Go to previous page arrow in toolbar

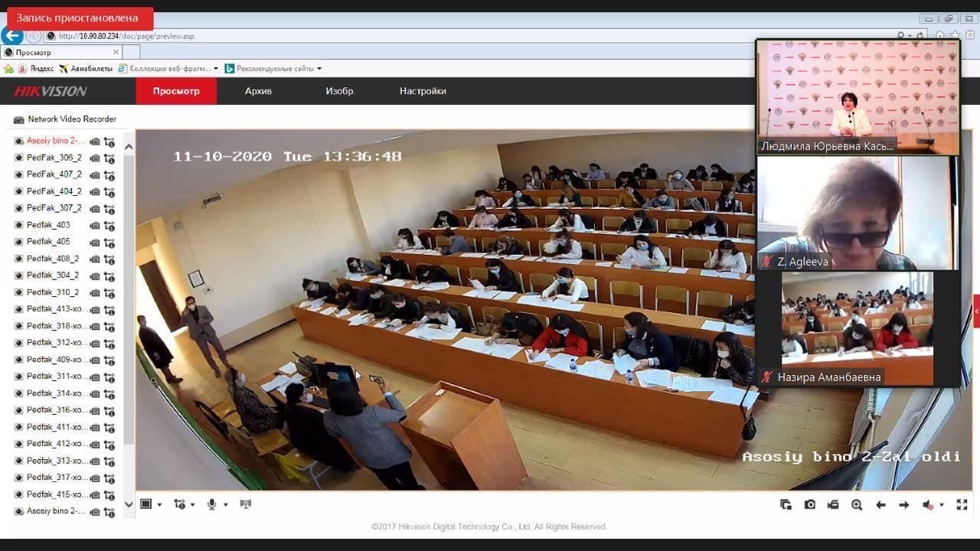(x=880, y=504)
